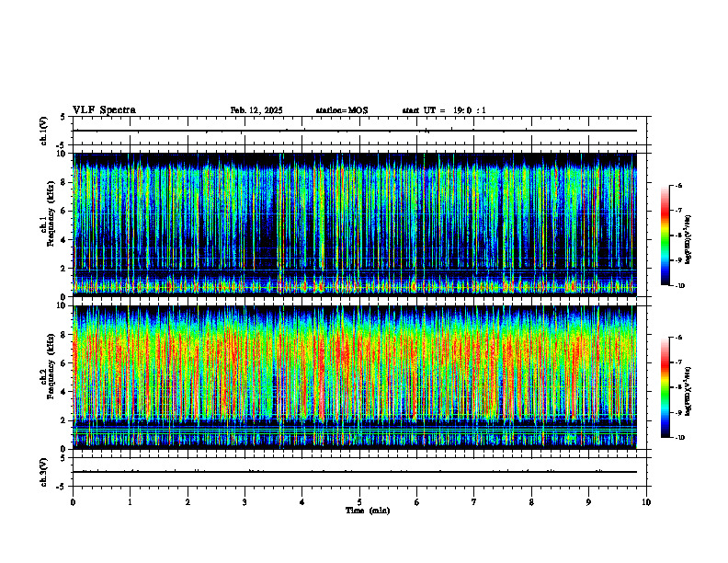Viewport: 728px width, 563px height.
Task: Click the ch.1 spectrogram panel
Action: [355, 224]
